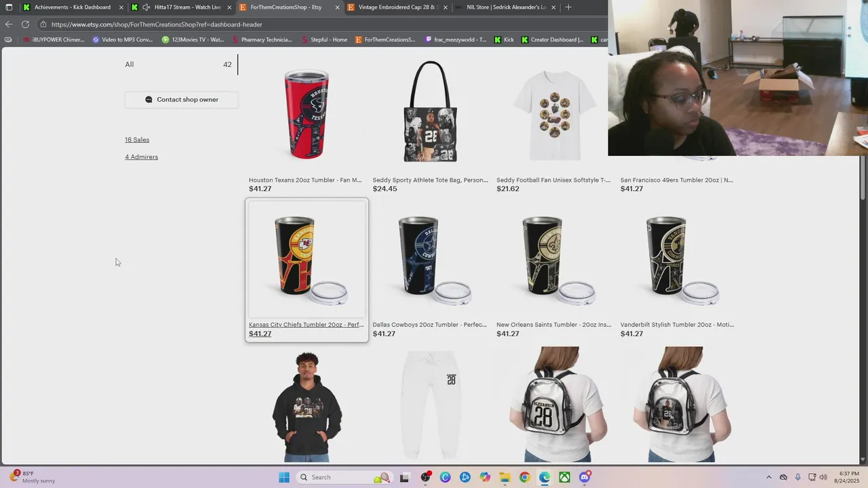
Task: Open Stepful - Home bookmark
Action: click(325, 40)
